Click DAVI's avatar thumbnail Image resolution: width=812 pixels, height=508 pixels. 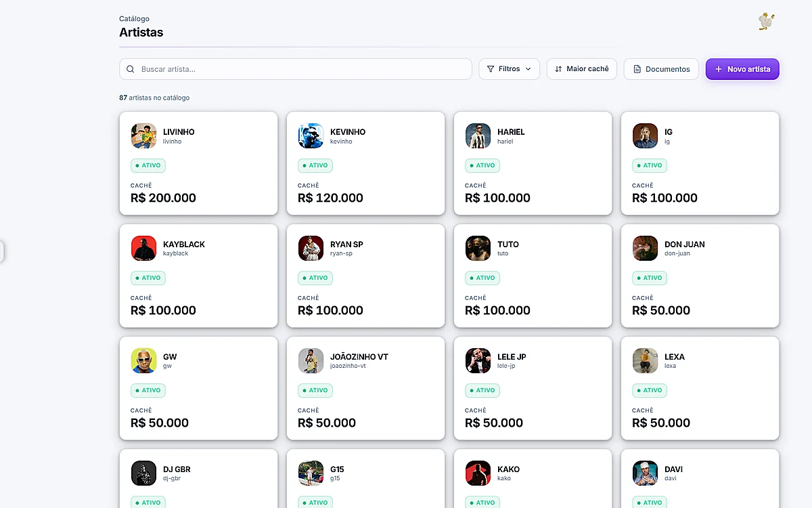tap(645, 473)
